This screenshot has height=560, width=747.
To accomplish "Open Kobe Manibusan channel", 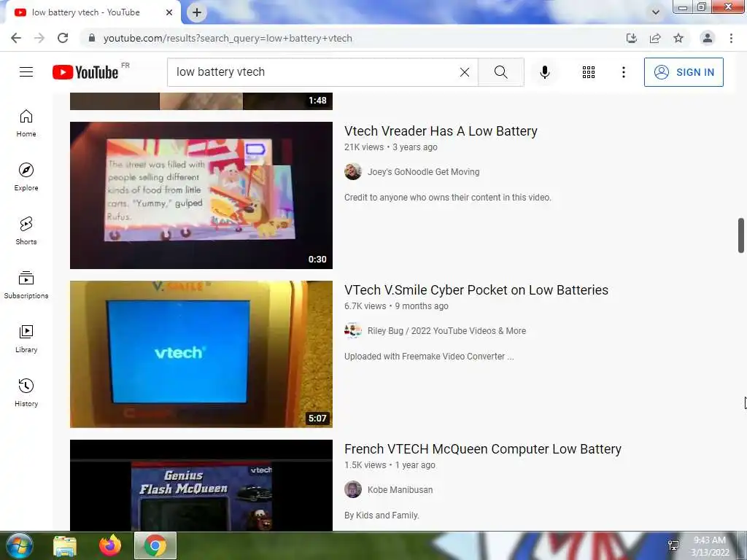I will coord(400,490).
